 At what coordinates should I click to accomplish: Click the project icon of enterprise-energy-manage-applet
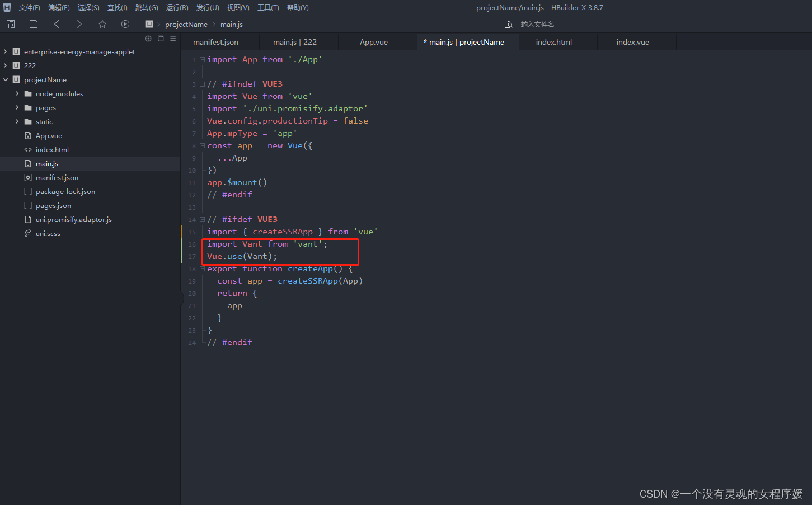pos(16,51)
